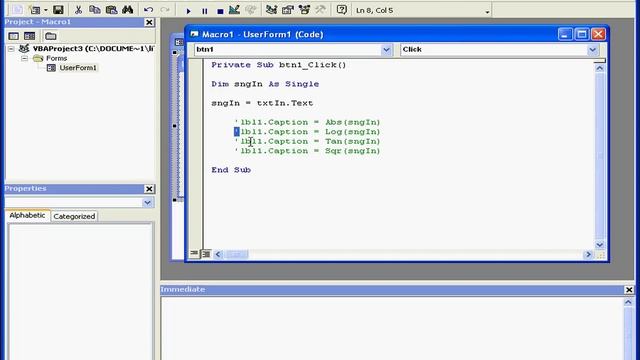Viewport: 640px width, 360px height.
Task: Open Find with the binoculars icon
Action: click(128, 9)
